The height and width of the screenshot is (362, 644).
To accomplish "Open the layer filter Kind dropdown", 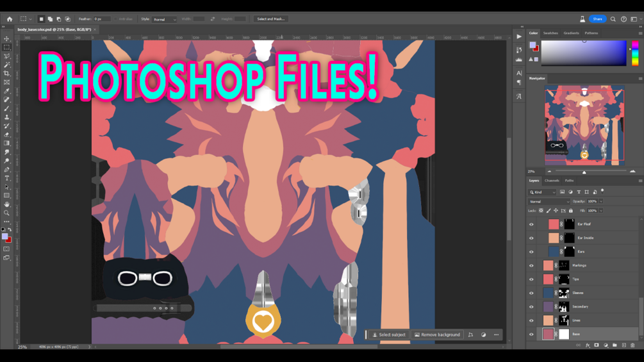I will point(542,192).
